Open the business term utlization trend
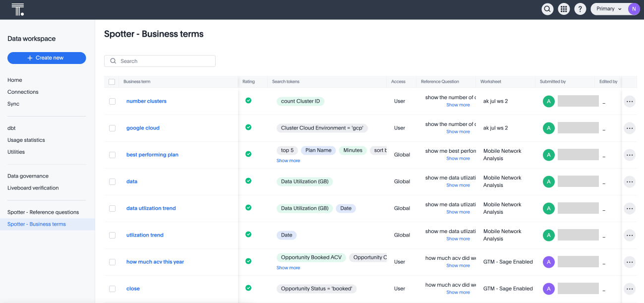The width and height of the screenshot is (644, 303). (x=145, y=235)
